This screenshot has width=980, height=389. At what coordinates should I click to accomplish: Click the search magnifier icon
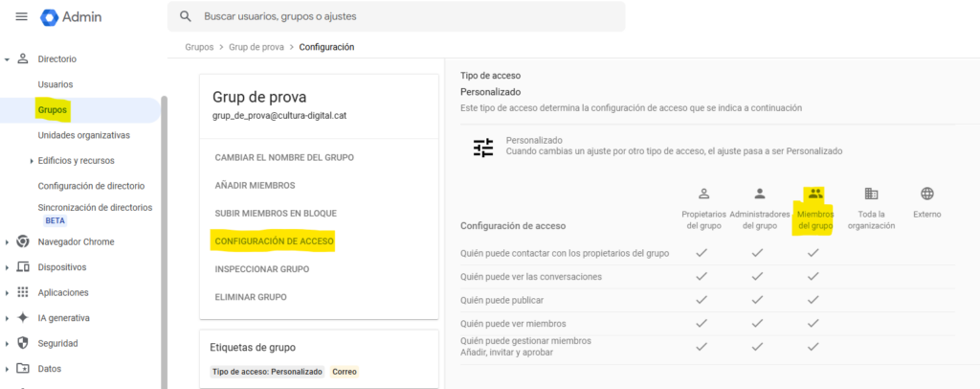(x=185, y=16)
